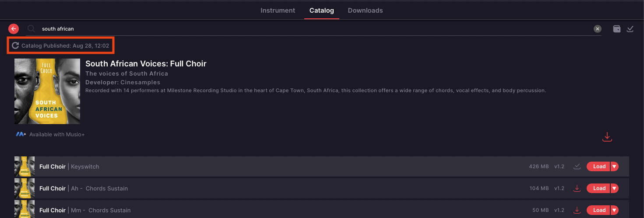Image resolution: width=644 pixels, height=218 pixels.
Task: Click the search field containing 'south african'
Action: point(313,29)
